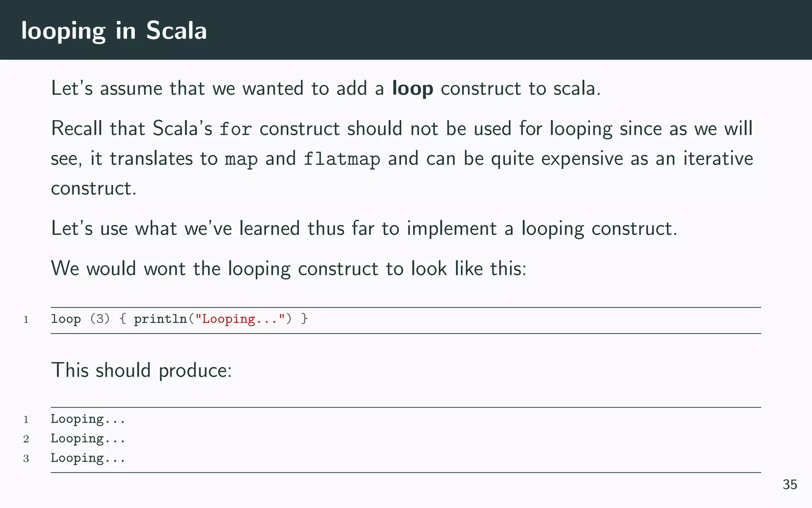Click the bold word "loop"
Screen dimensions: 812x508
(x=412, y=89)
